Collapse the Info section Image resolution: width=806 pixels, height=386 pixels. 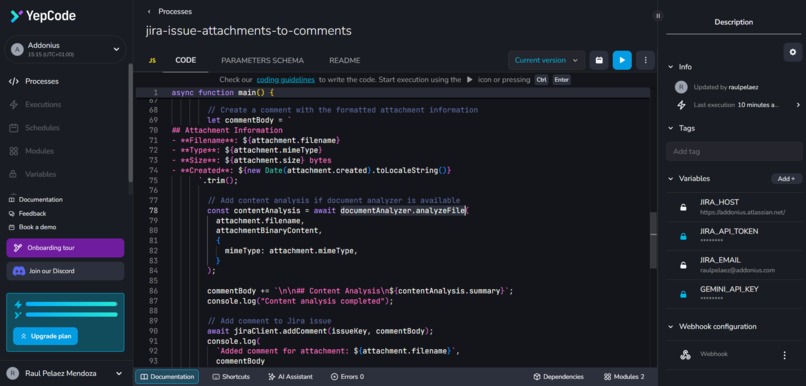pos(670,67)
